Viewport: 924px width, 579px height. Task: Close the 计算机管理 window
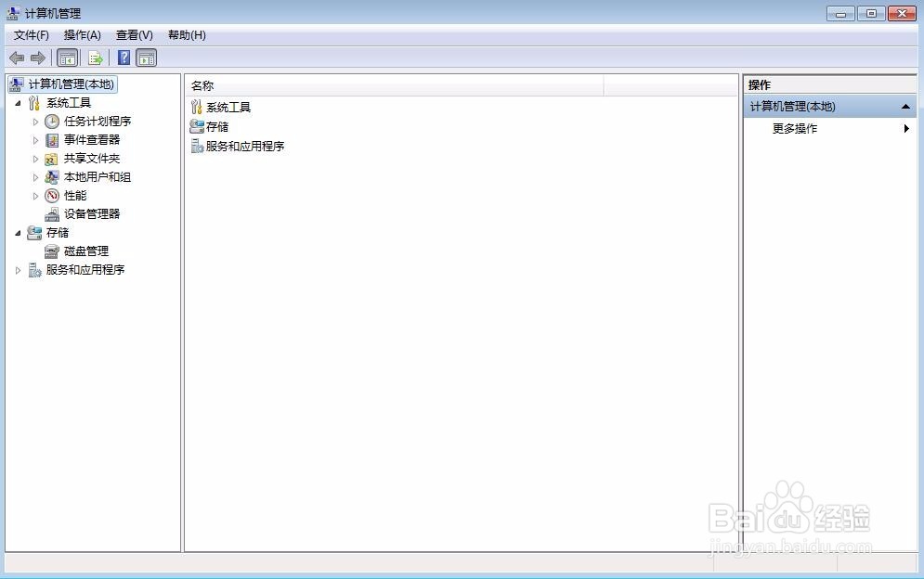903,13
